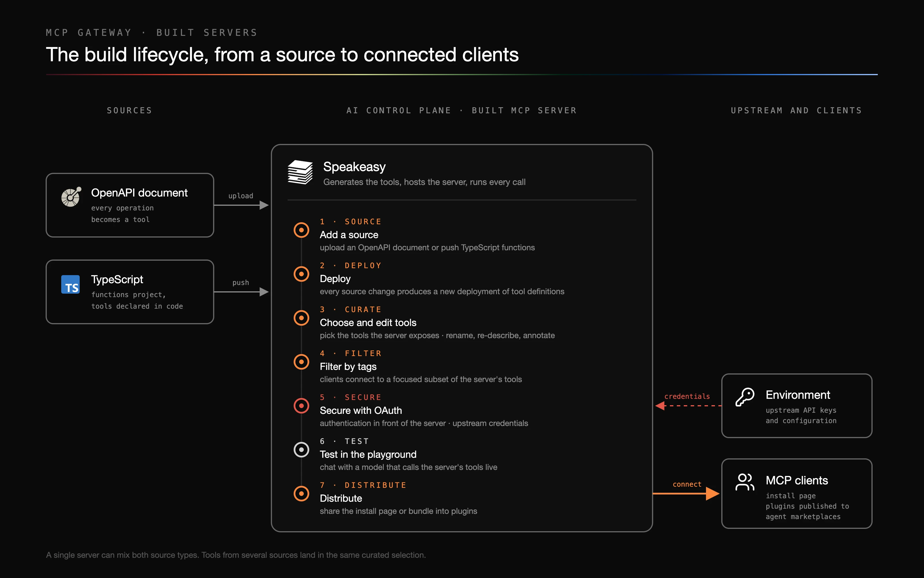Click the '5 · SECURE' step label
The height and width of the screenshot is (578, 924).
click(x=351, y=398)
